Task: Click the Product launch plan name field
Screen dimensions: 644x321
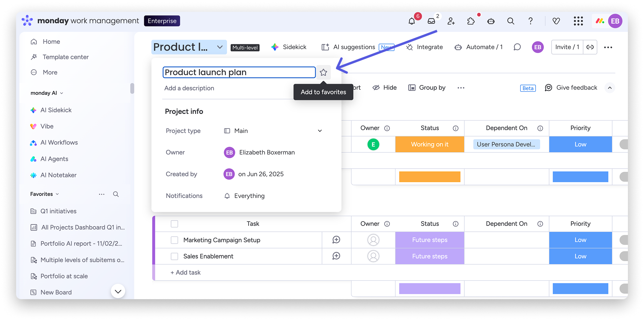Action: [x=239, y=73]
